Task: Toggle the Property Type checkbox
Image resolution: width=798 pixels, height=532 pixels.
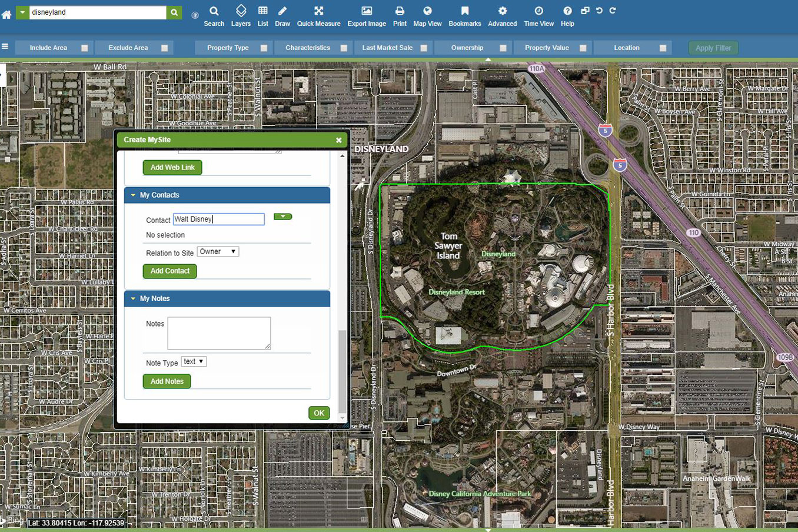Action: [x=264, y=48]
